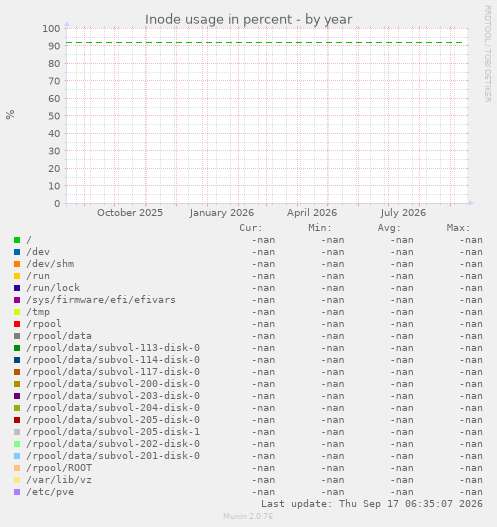This screenshot has height=527, width=497.
Task: Click the swatch for subvol-202-disk-0
Action: [x=17, y=444]
